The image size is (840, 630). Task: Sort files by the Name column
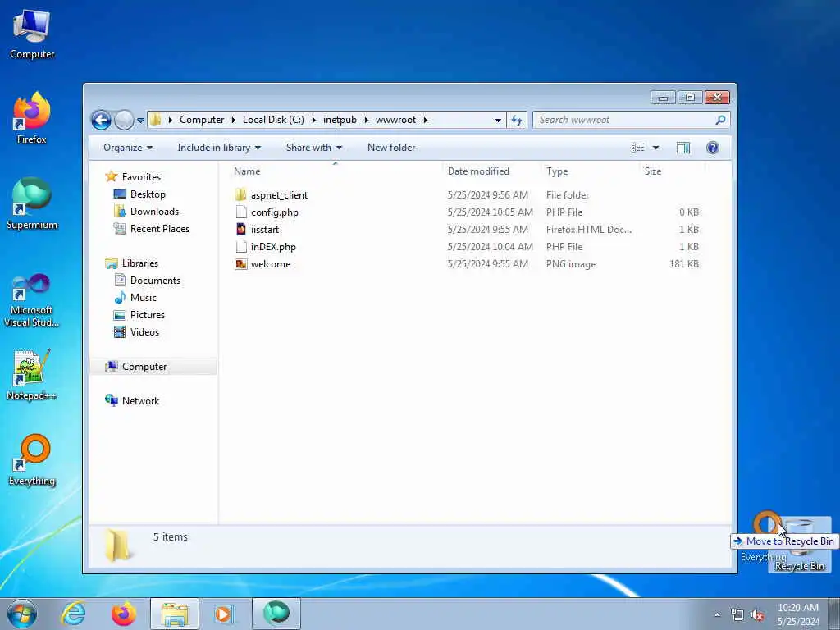coord(336,171)
